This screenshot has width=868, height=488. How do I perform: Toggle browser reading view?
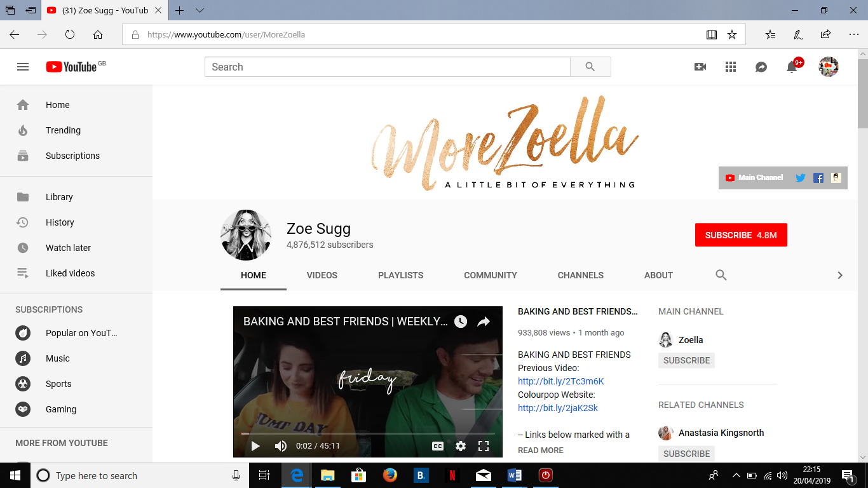712,35
